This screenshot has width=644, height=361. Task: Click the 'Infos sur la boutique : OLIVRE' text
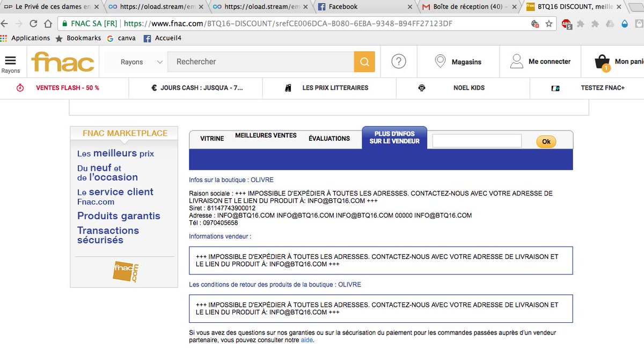tap(231, 180)
